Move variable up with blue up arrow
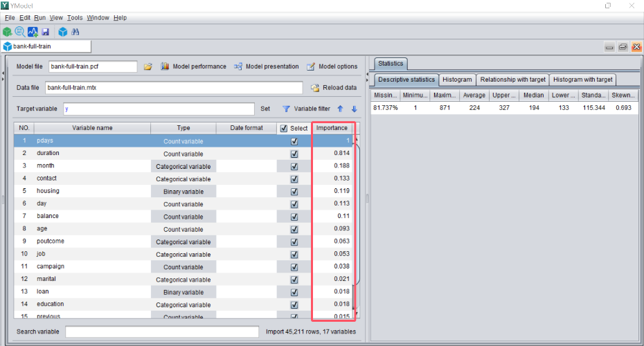The width and height of the screenshot is (644, 346). click(x=340, y=109)
